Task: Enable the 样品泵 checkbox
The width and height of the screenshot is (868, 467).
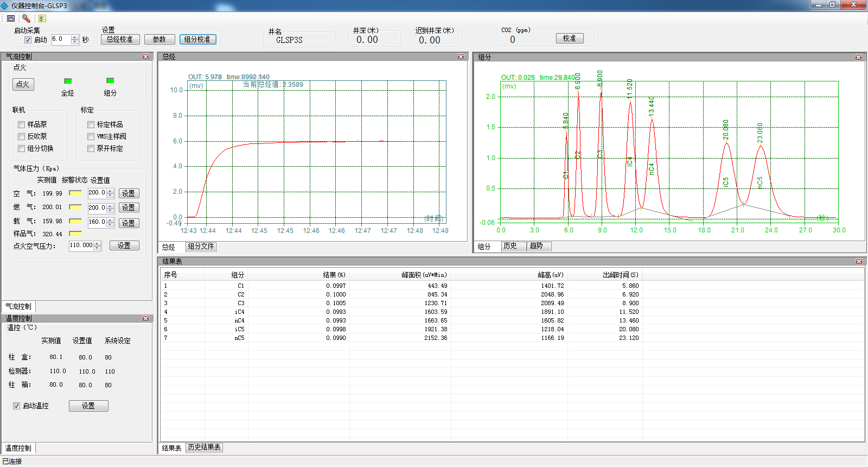Action: 21,124
